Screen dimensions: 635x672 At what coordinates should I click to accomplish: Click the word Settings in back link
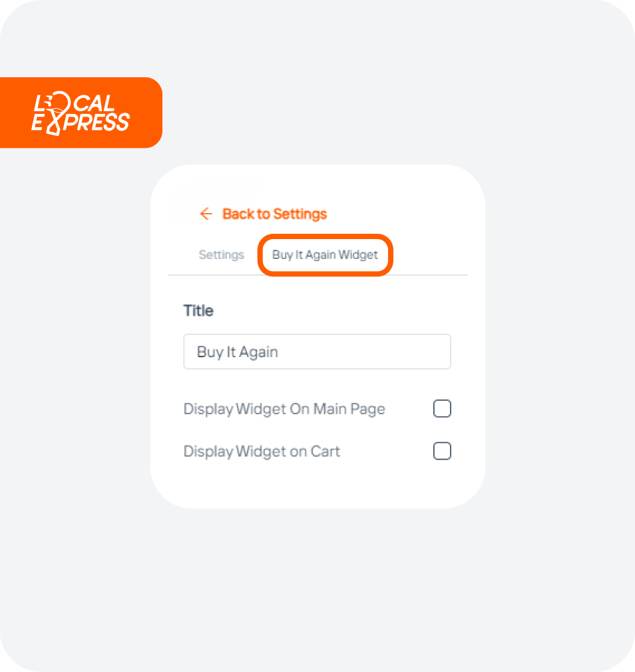pyautogui.click(x=300, y=213)
